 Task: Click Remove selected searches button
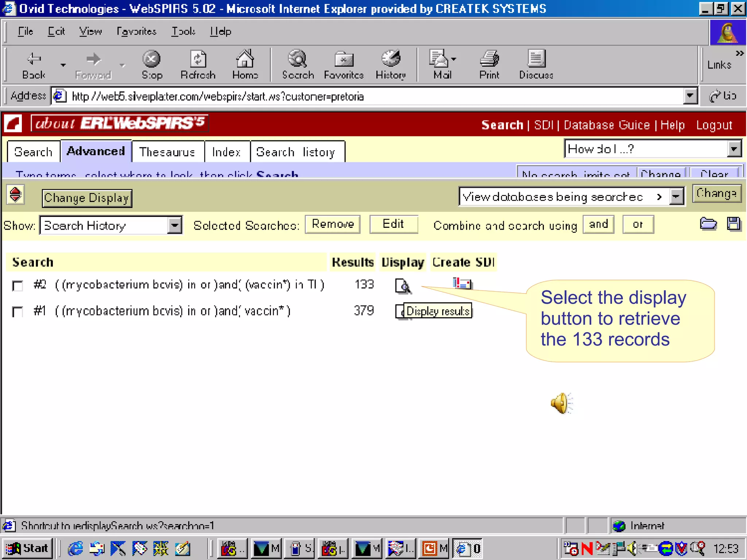[x=333, y=224]
